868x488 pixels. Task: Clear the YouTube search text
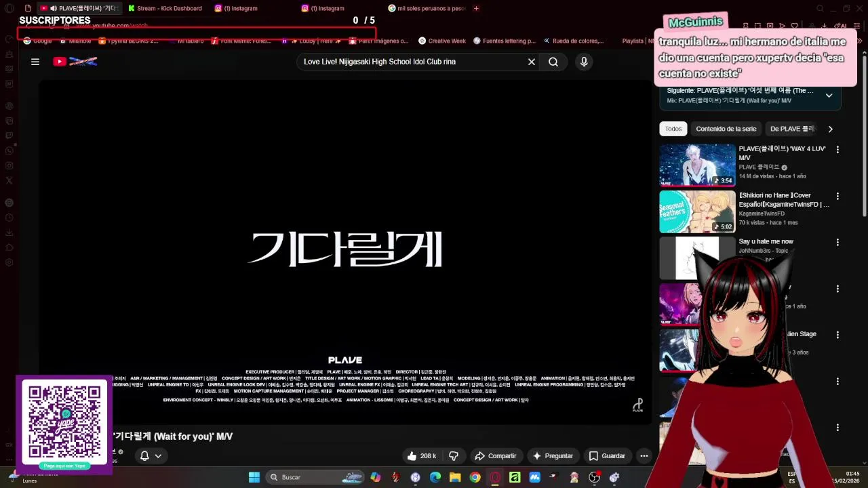point(532,62)
